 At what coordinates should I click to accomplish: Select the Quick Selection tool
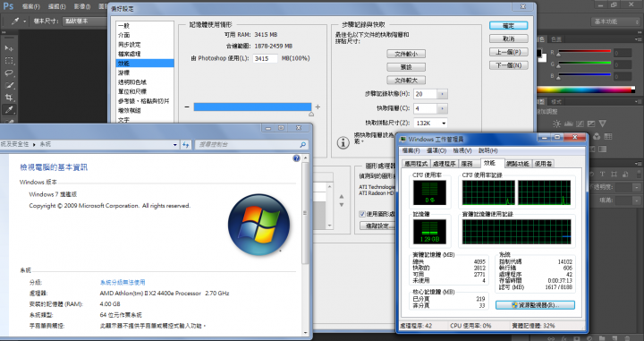tap(9, 85)
